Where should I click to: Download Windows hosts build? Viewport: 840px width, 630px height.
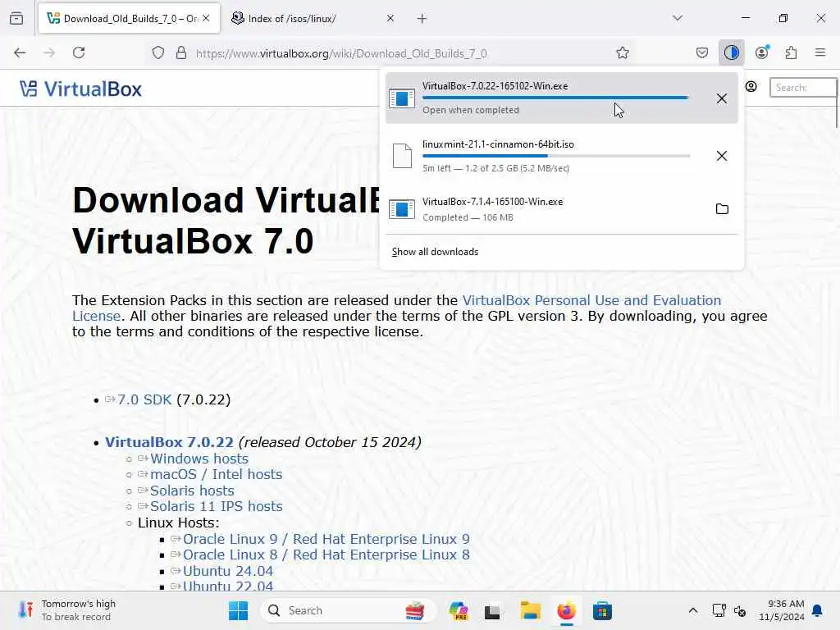point(199,459)
